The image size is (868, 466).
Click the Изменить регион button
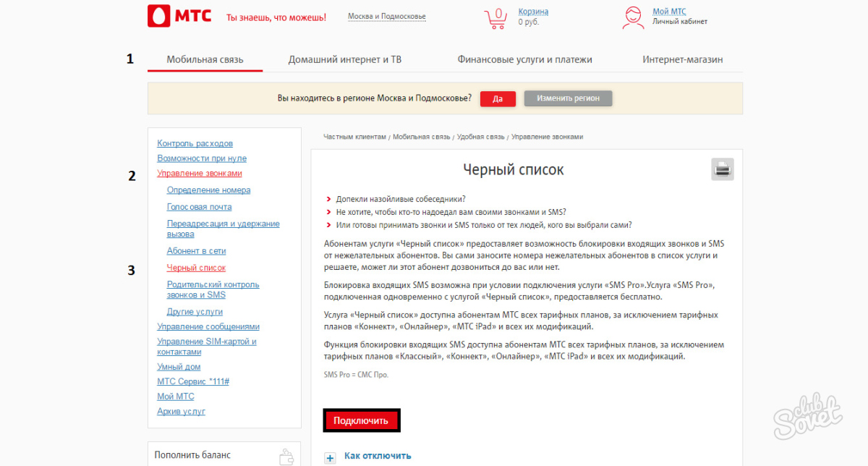[568, 98]
